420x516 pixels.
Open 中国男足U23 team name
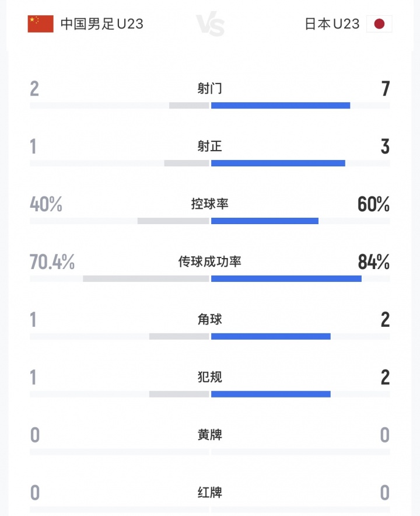point(102,24)
